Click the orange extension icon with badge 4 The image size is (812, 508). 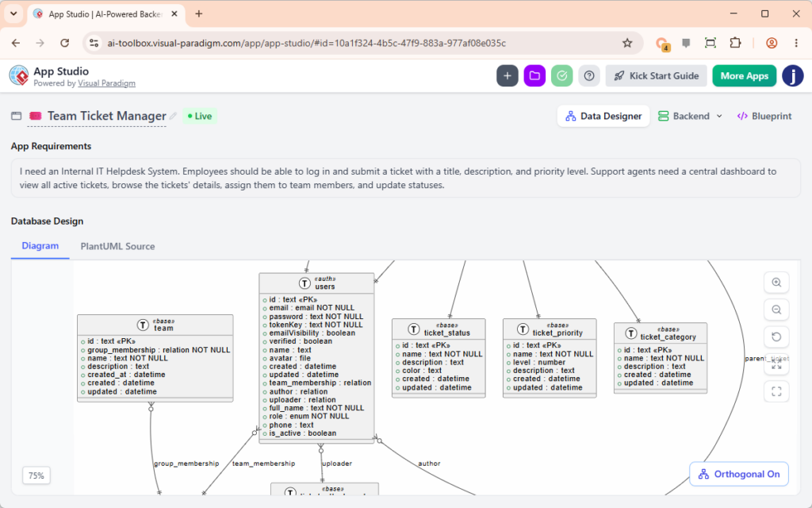(662, 44)
